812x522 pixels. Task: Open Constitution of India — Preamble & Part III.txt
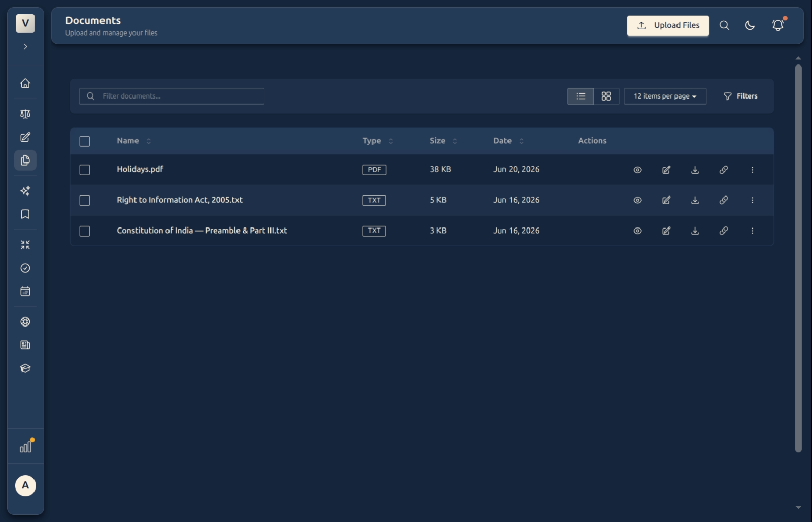(202, 230)
